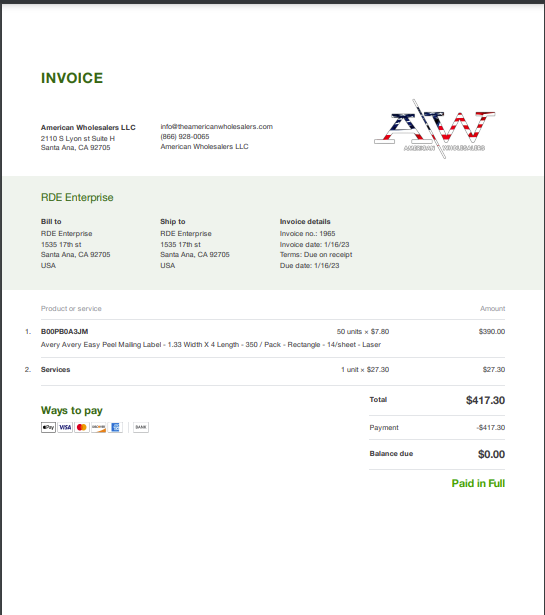Image resolution: width=545 pixels, height=615 pixels.
Task: Click Invoice no.: 1965
Action: (307, 234)
